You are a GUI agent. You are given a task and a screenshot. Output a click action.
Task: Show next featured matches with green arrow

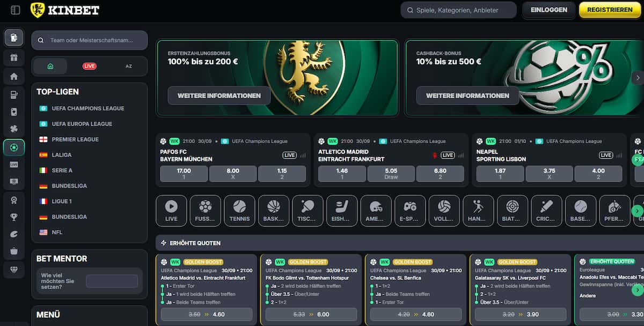click(637, 160)
